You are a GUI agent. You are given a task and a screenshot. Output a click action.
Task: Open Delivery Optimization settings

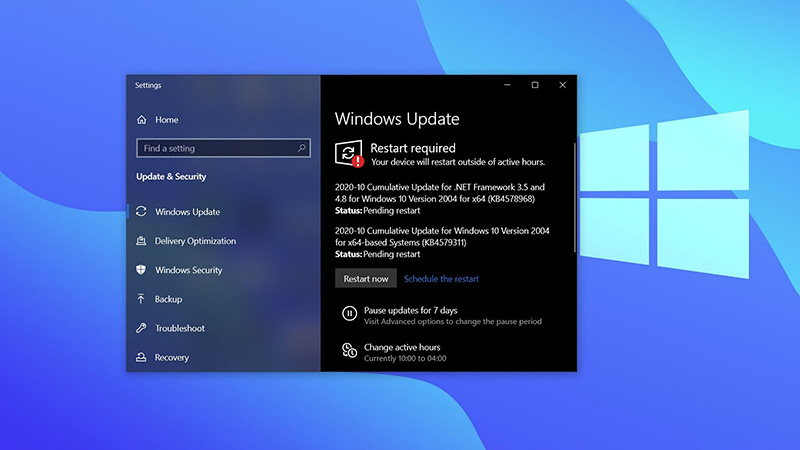195,241
